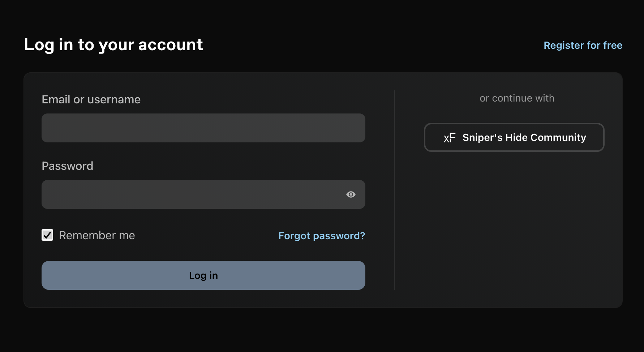Click the Email or username label
The width and height of the screenshot is (644, 352).
[x=91, y=99]
